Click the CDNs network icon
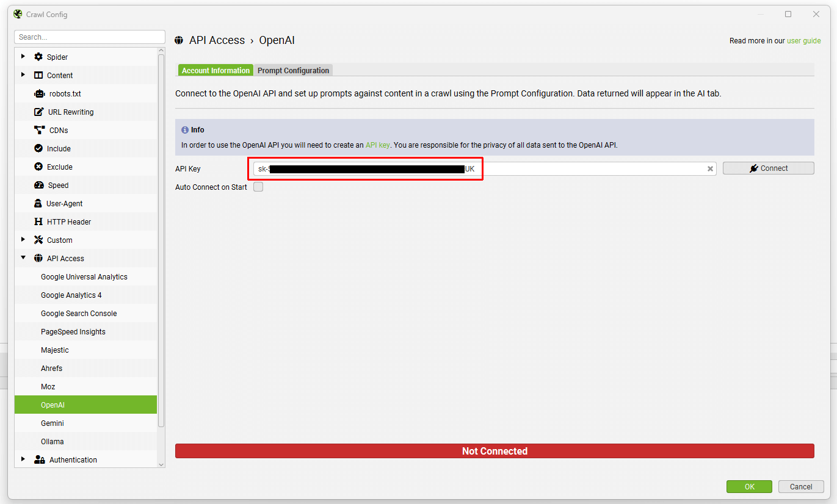Image resolution: width=837 pixels, height=504 pixels. (x=40, y=131)
